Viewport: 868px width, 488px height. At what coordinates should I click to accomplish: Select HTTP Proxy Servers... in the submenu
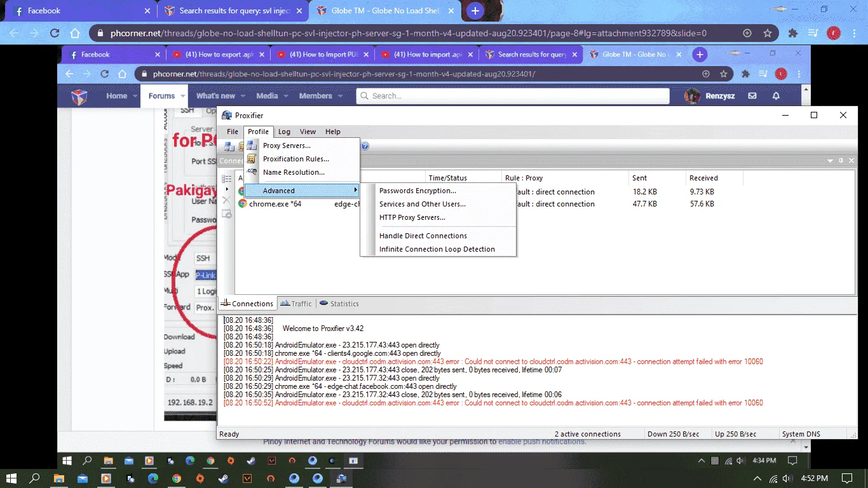click(x=412, y=217)
